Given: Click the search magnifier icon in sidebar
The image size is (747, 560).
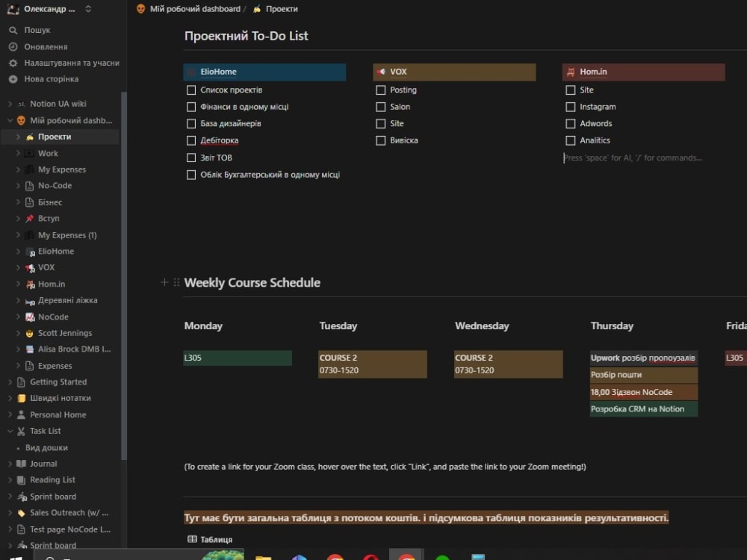Looking at the screenshot, I should [13, 30].
